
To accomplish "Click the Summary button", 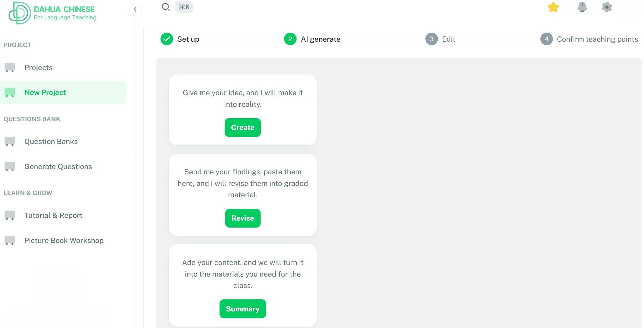I will 243,309.
